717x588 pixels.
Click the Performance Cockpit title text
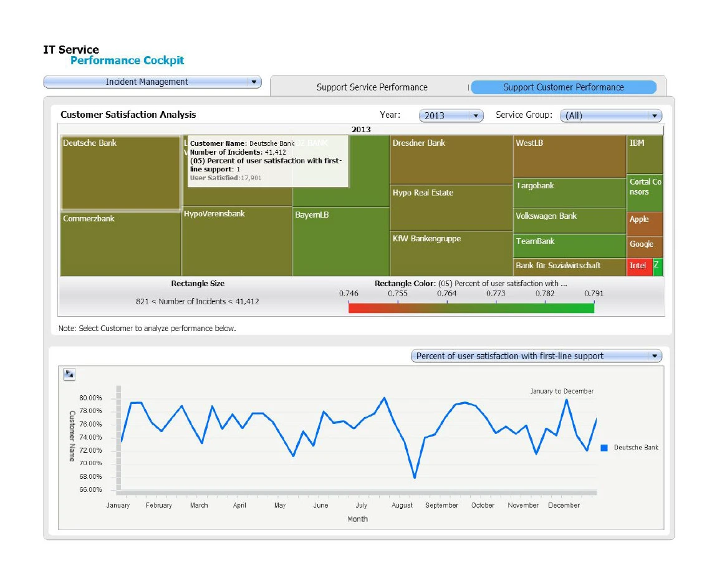click(x=127, y=60)
